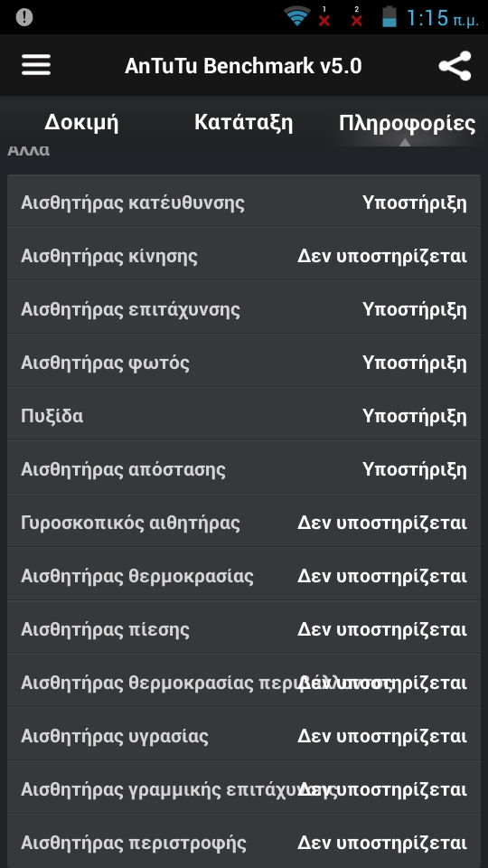Tap the Αισθητήρας φωτός entry
The width and height of the screenshot is (488, 868).
243,363
